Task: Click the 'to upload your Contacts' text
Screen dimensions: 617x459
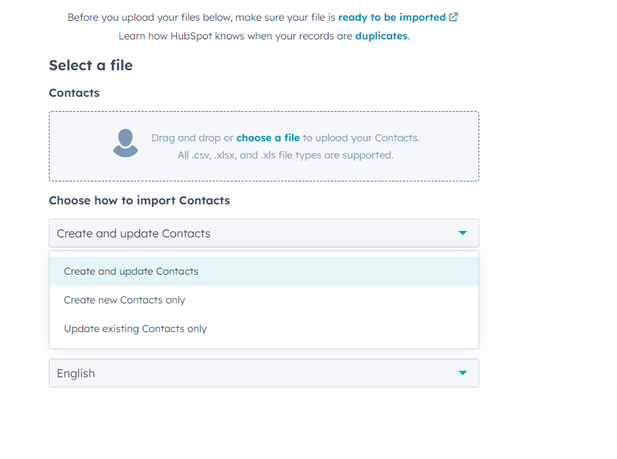Action: tap(361, 137)
